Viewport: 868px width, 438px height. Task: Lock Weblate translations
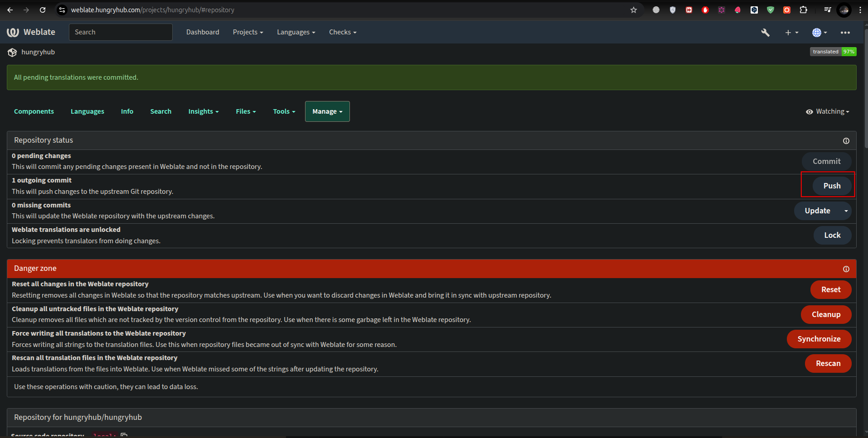[x=832, y=235]
